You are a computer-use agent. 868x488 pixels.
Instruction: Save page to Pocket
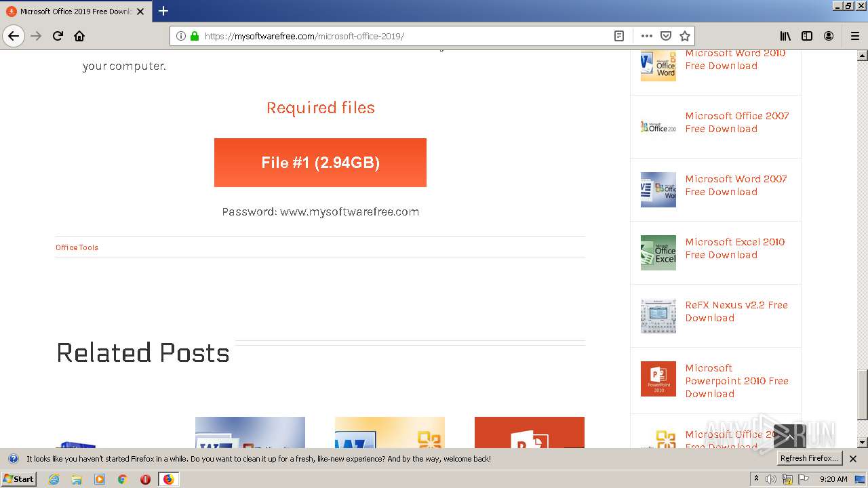[x=666, y=36]
